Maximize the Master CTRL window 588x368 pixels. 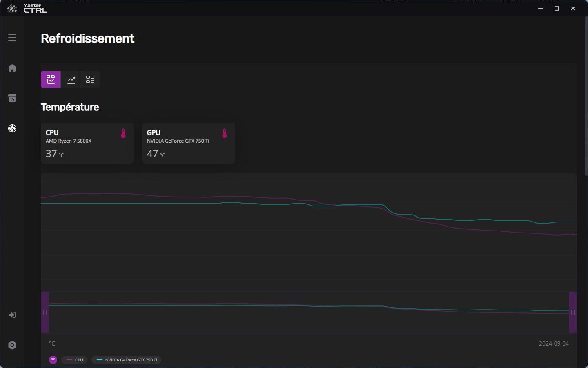[x=557, y=8]
